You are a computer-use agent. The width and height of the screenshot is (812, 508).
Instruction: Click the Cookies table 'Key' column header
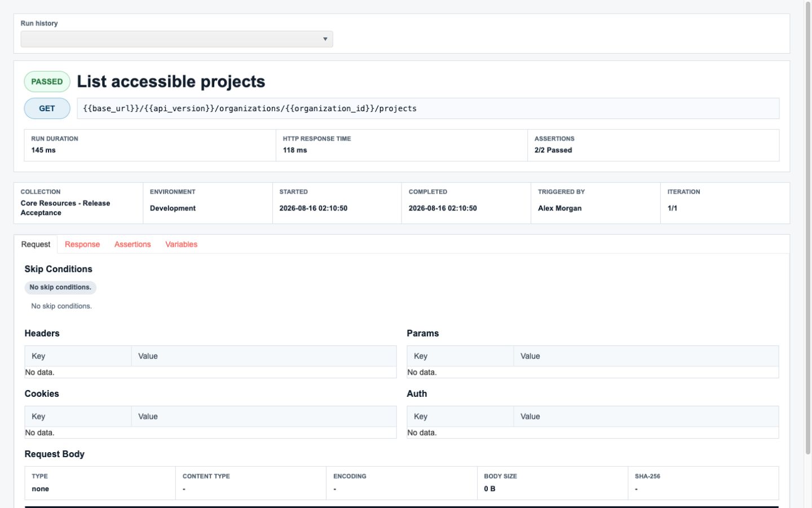click(78, 417)
